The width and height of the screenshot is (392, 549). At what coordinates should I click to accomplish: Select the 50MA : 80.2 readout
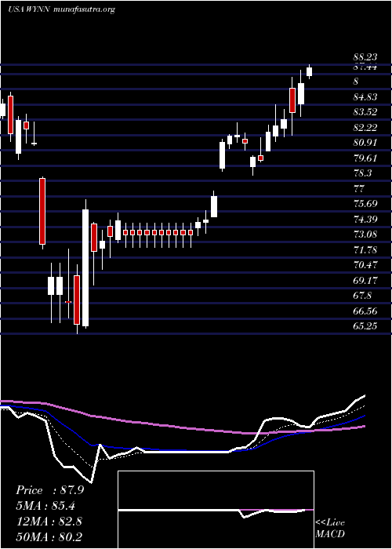tap(49, 536)
